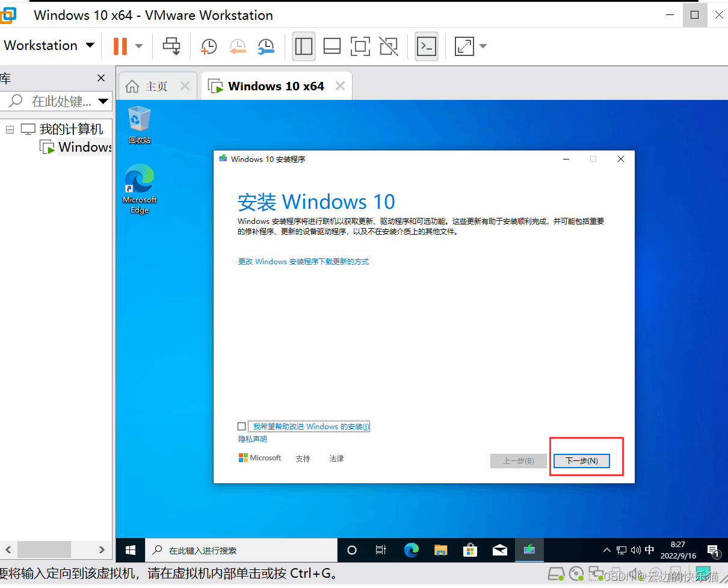Select the Windows 10 setup taskbar icon
This screenshot has width=728, height=588.
pyautogui.click(x=529, y=550)
